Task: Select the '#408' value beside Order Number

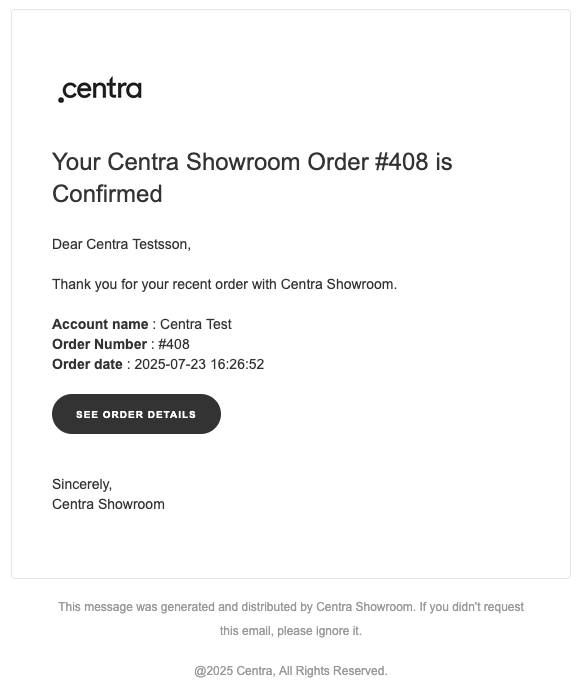Action: click(174, 344)
